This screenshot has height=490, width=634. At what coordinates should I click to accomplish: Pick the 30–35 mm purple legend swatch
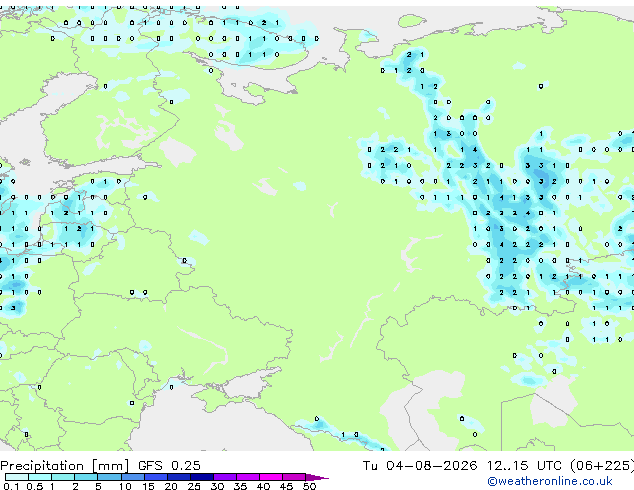(225, 477)
